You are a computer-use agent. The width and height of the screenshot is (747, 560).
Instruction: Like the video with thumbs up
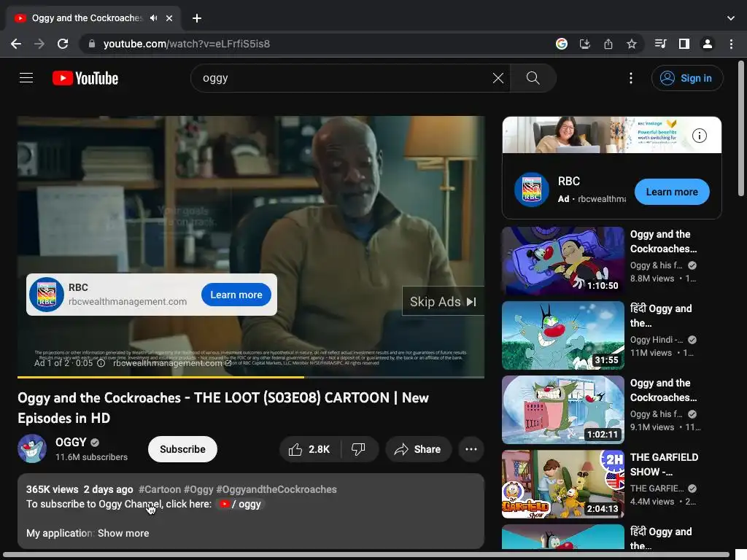point(309,449)
